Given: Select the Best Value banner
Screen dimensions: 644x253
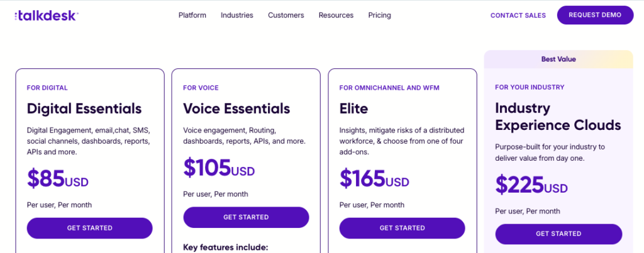Looking at the screenshot, I should pos(558,59).
